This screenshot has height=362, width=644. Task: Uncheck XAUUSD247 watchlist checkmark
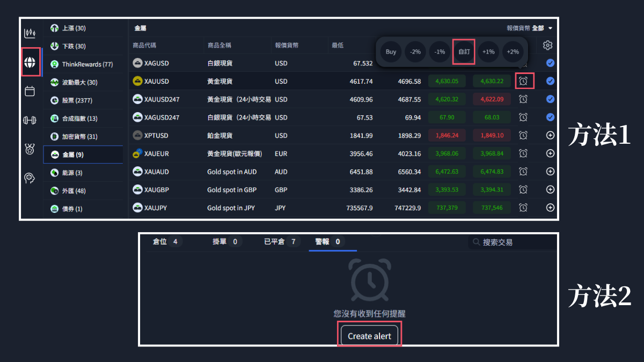550,99
